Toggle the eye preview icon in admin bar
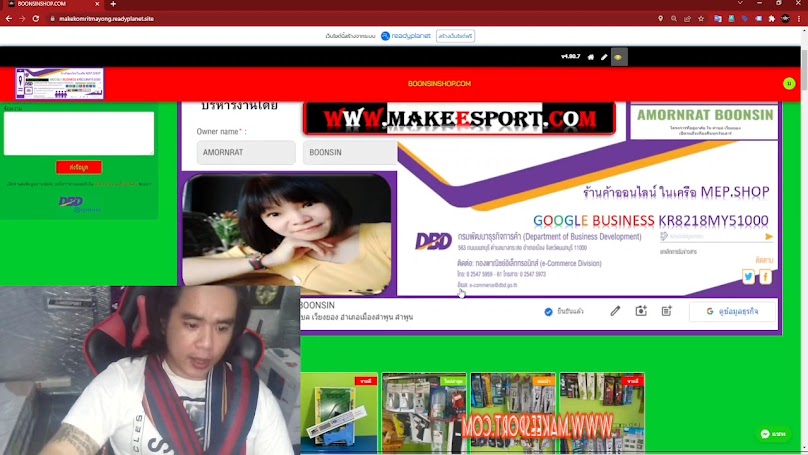808x455 pixels. point(618,57)
